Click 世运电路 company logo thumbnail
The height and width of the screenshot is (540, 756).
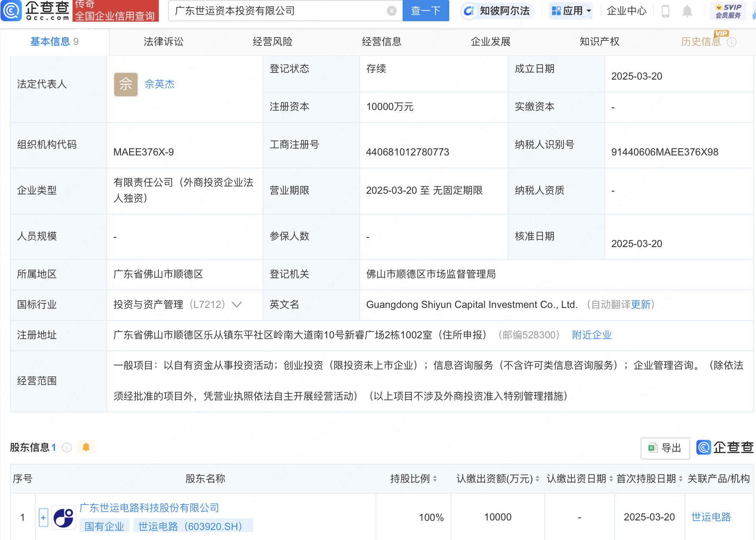coord(64,518)
